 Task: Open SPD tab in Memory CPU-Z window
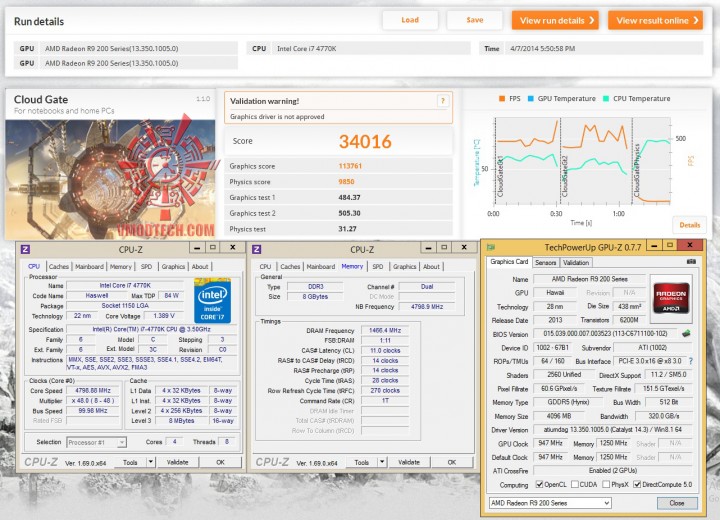coord(378,266)
